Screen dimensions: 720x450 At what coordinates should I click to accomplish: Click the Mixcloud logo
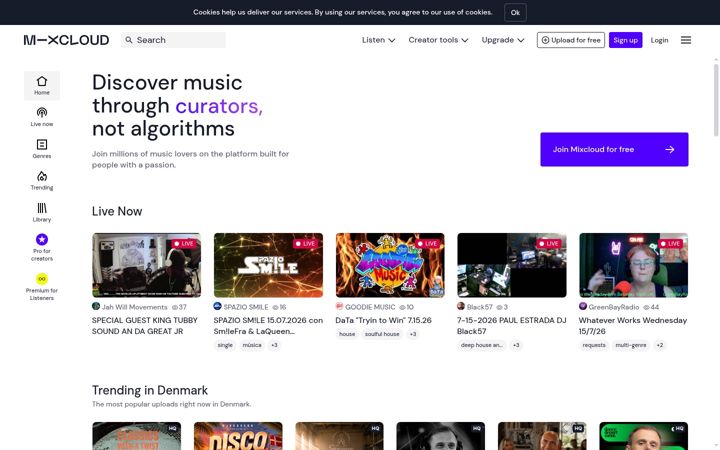tap(66, 40)
